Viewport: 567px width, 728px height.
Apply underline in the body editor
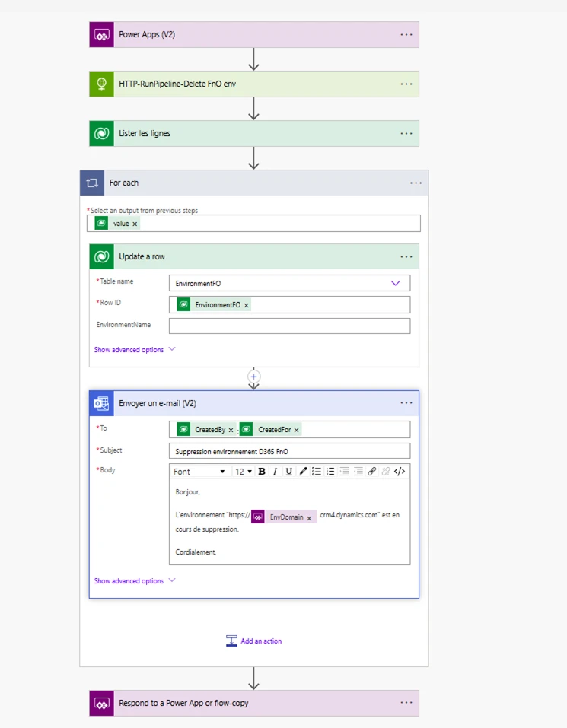click(288, 472)
